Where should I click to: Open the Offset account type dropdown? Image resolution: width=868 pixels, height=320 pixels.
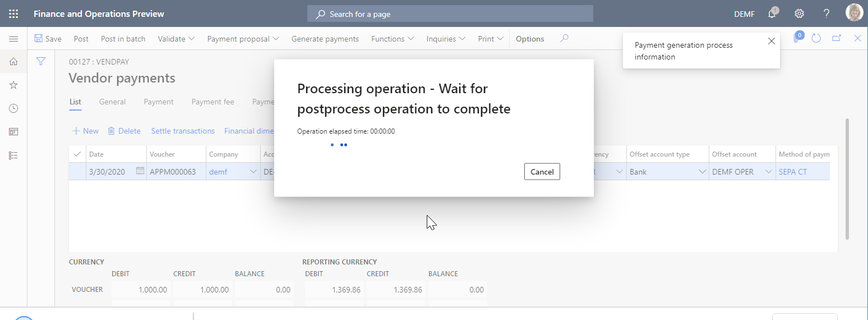click(x=702, y=172)
